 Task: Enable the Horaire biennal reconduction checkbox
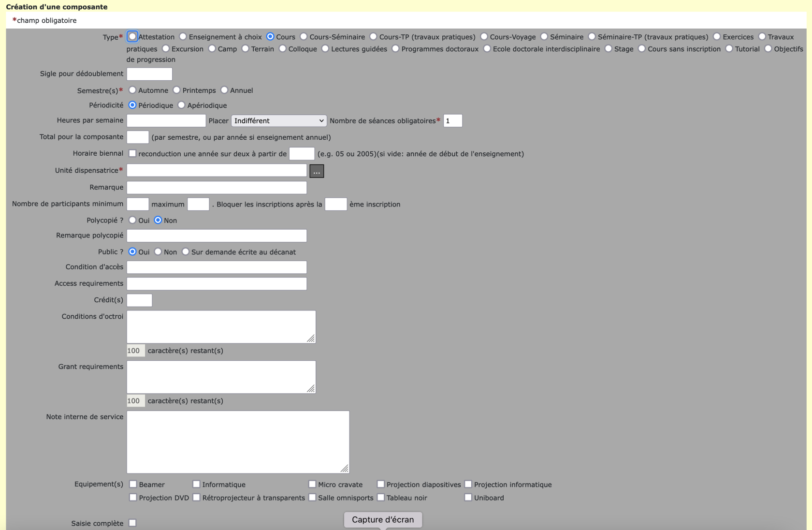pyautogui.click(x=132, y=154)
